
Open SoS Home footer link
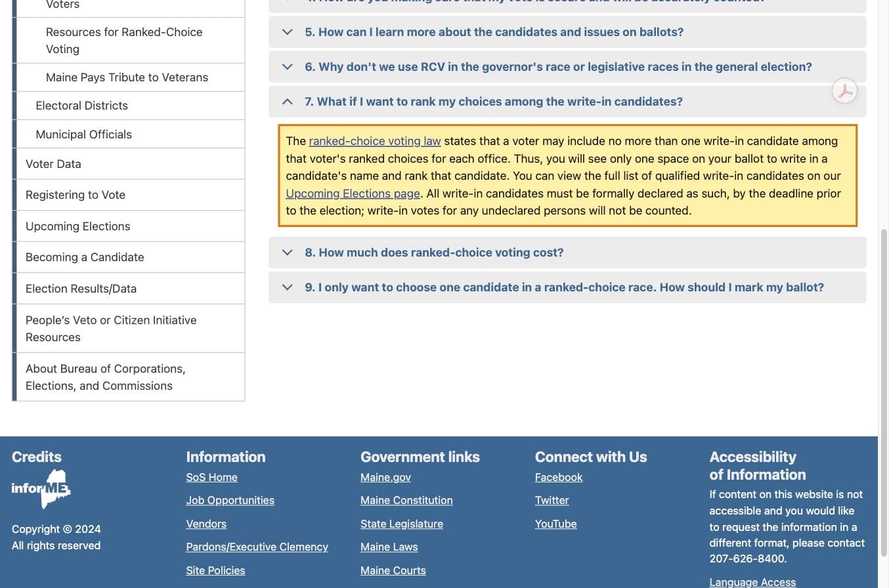click(212, 477)
